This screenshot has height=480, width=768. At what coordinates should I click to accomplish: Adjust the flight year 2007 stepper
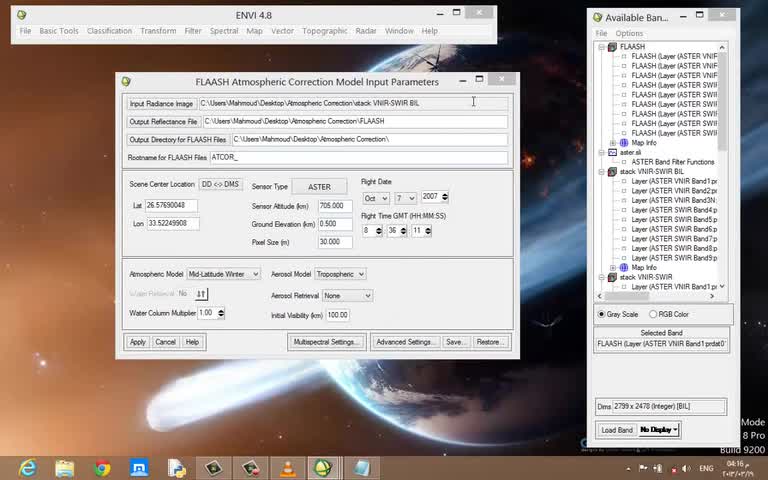(445, 197)
